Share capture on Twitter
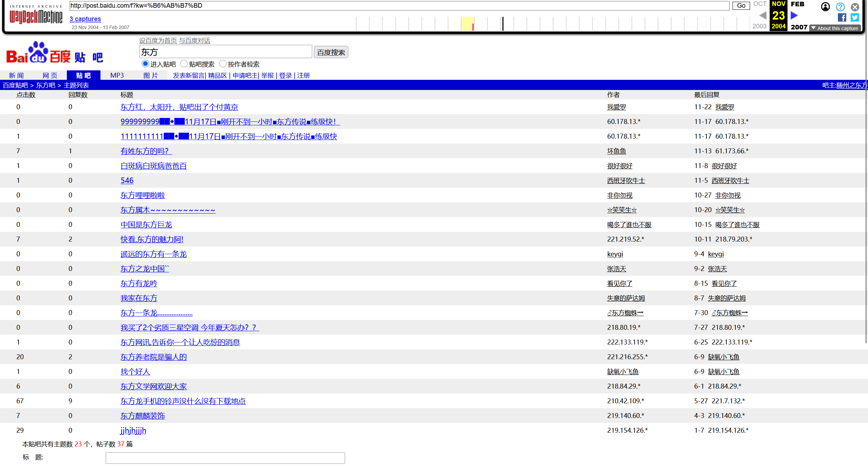This screenshot has width=868, height=467. [855, 18]
